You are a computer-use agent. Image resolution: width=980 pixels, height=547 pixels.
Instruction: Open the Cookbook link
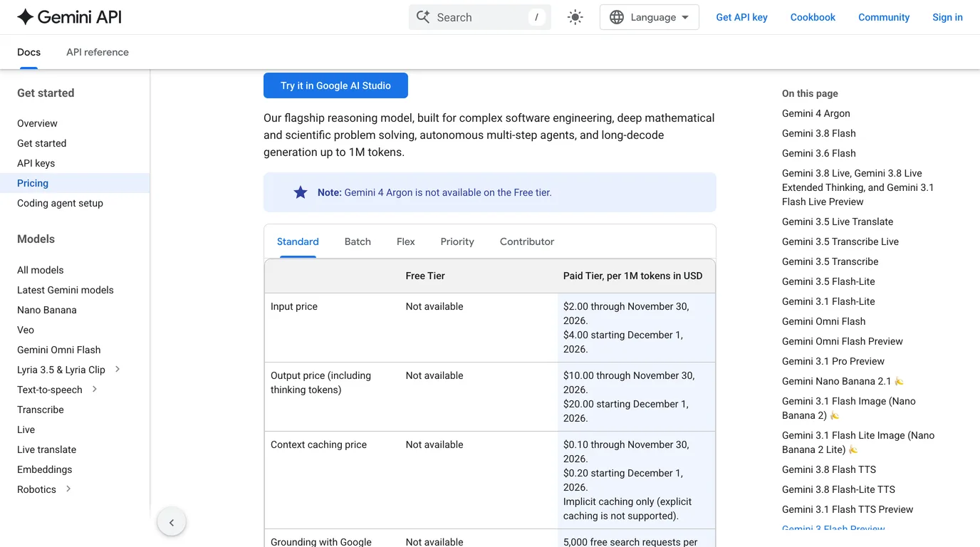813,17
